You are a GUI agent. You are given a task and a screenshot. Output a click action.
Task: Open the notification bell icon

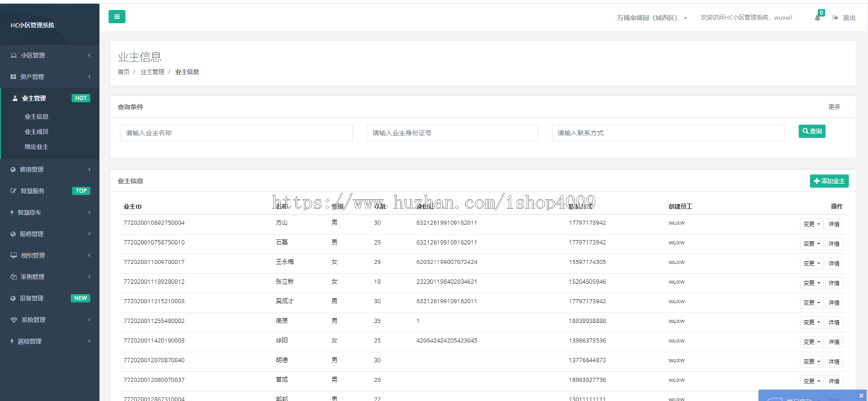[817, 17]
